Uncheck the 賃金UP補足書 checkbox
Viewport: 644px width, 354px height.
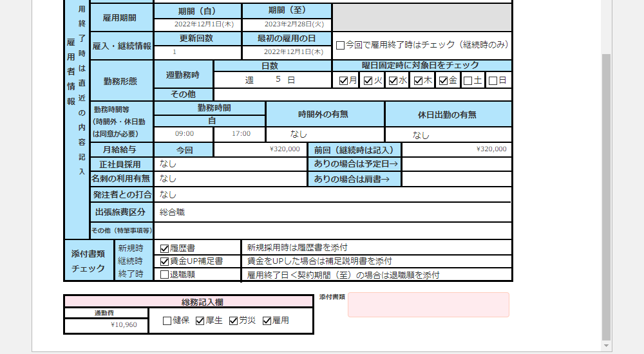[164, 261]
